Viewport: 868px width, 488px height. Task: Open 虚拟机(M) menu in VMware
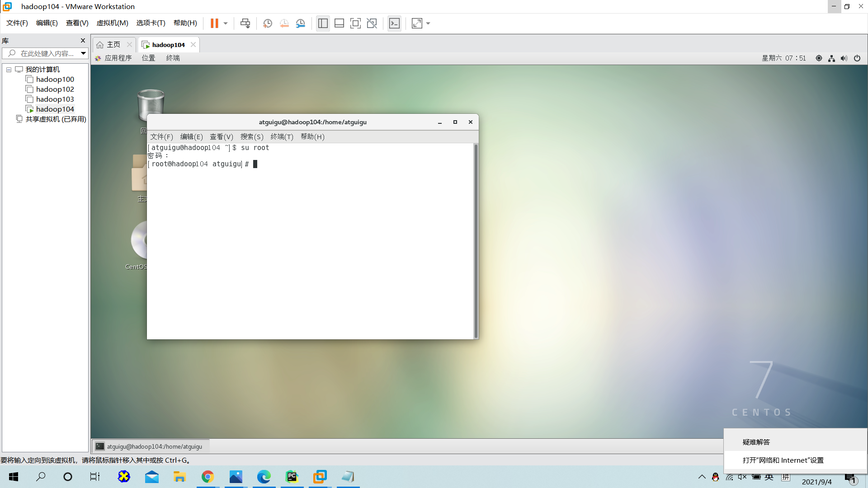(x=112, y=23)
